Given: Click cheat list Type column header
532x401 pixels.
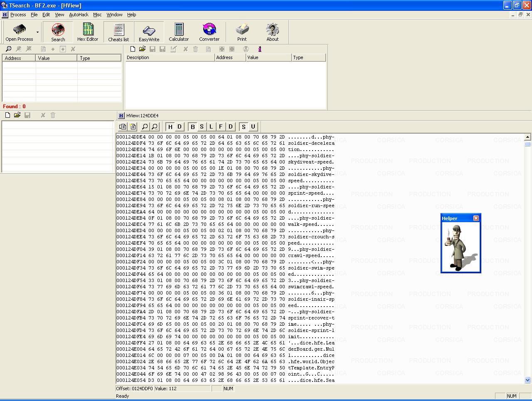Looking at the screenshot, I should coord(308,57).
